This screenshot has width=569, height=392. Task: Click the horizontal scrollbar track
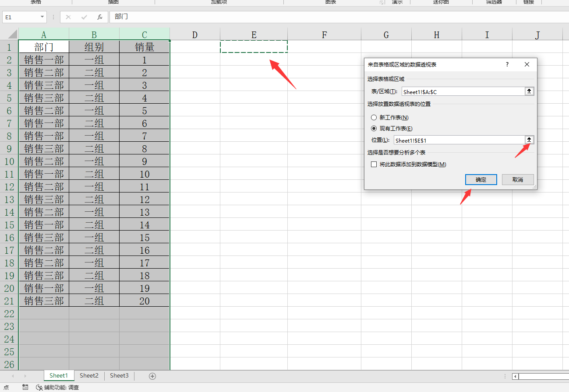pos(544,376)
